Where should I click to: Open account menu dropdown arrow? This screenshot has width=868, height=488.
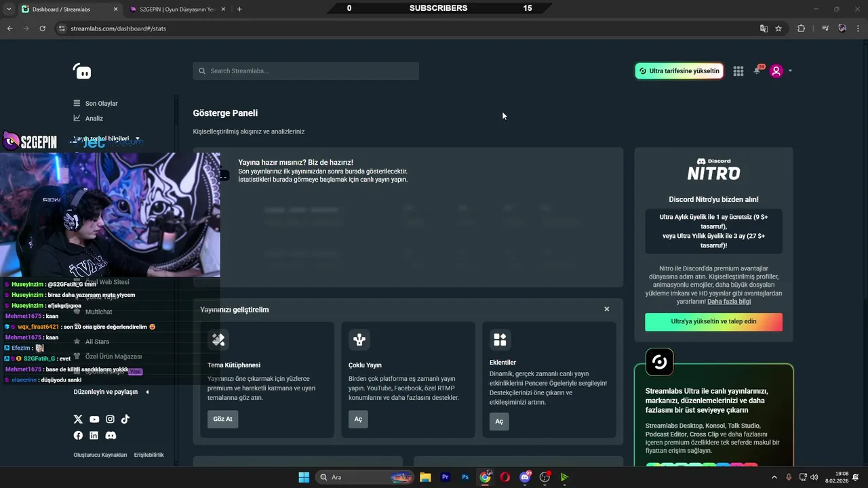click(x=790, y=71)
